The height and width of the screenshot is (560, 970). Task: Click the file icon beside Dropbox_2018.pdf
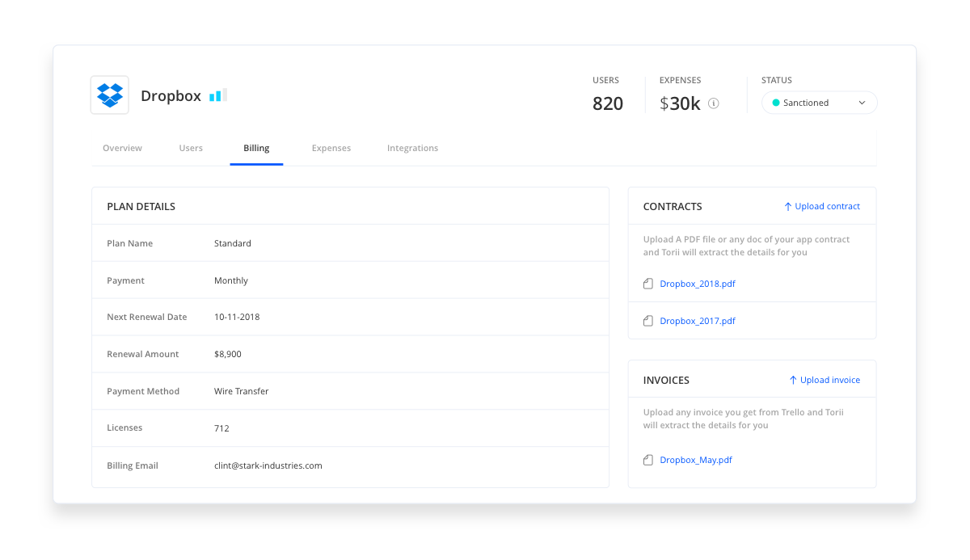tap(647, 284)
